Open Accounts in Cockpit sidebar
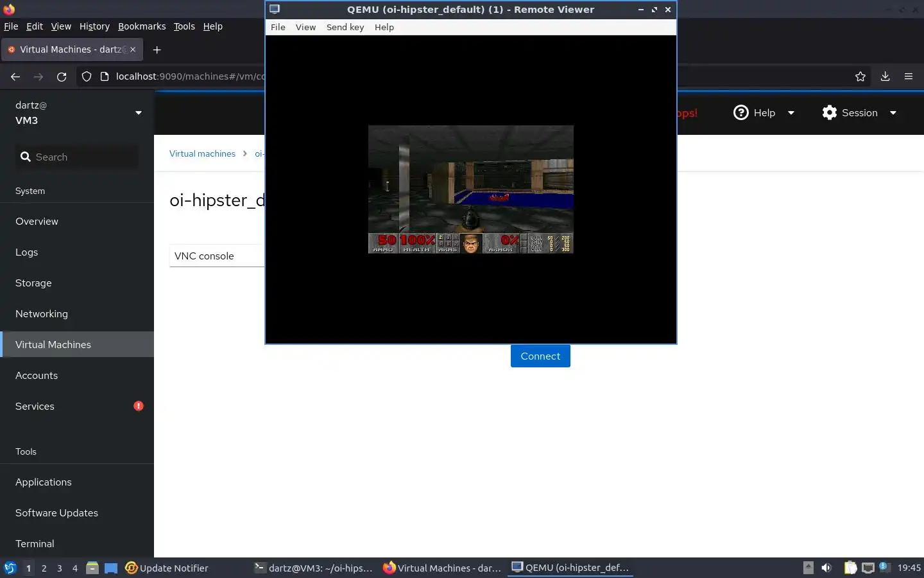 [x=77, y=375]
